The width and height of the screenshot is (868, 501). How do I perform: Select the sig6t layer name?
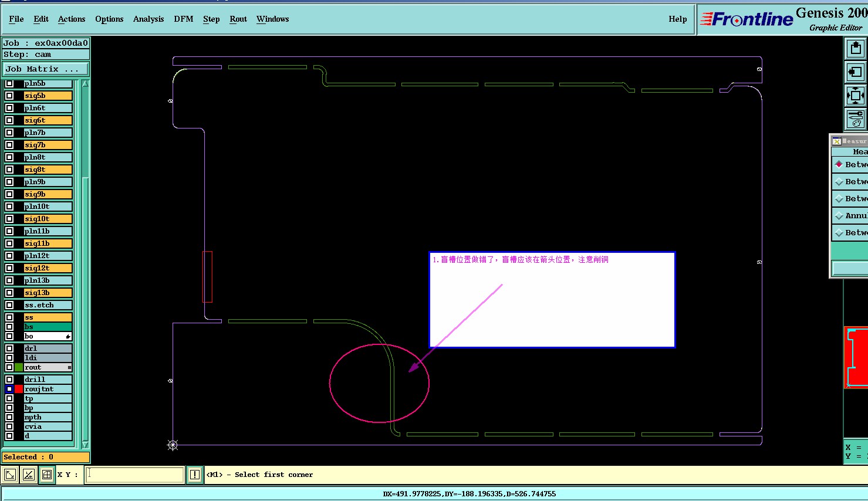coord(48,120)
